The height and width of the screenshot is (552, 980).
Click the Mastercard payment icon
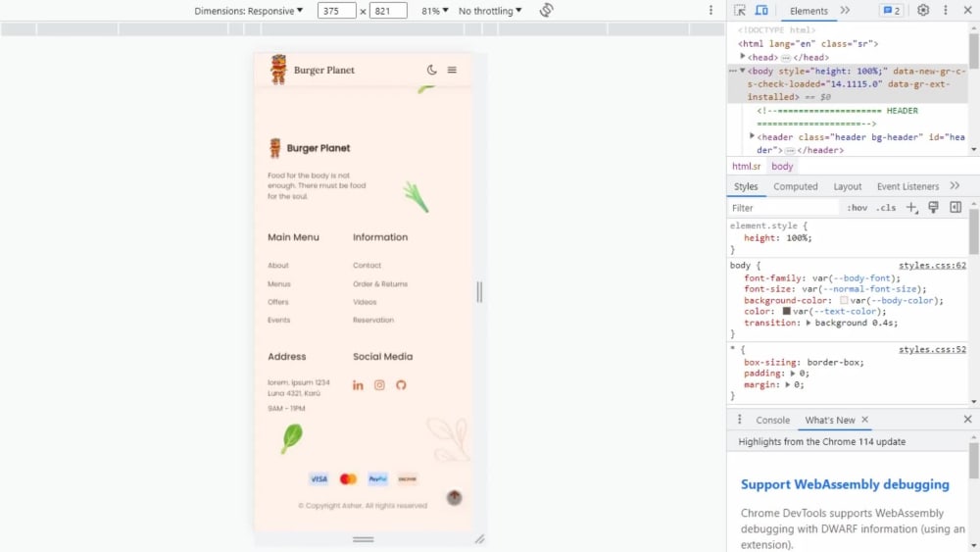[348, 478]
